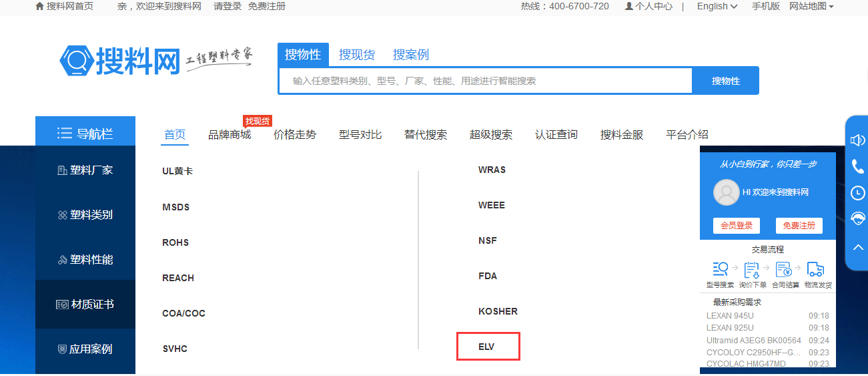Click the phone contact icon in sidebar

click(x=857, y=167)
